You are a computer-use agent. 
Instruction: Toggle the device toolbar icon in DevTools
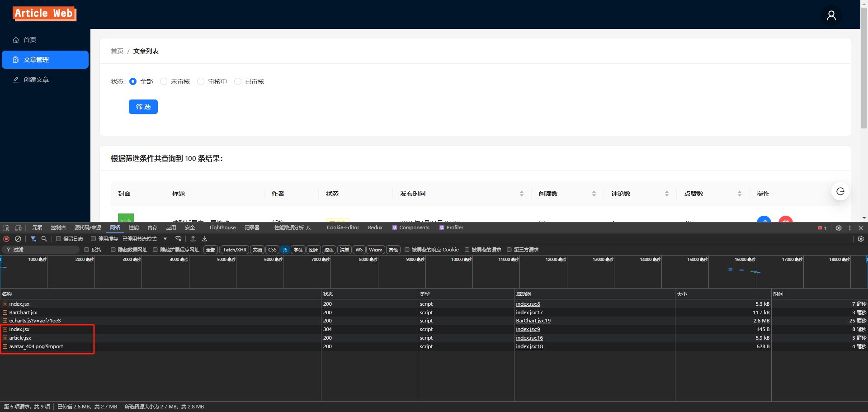[18, 228]
